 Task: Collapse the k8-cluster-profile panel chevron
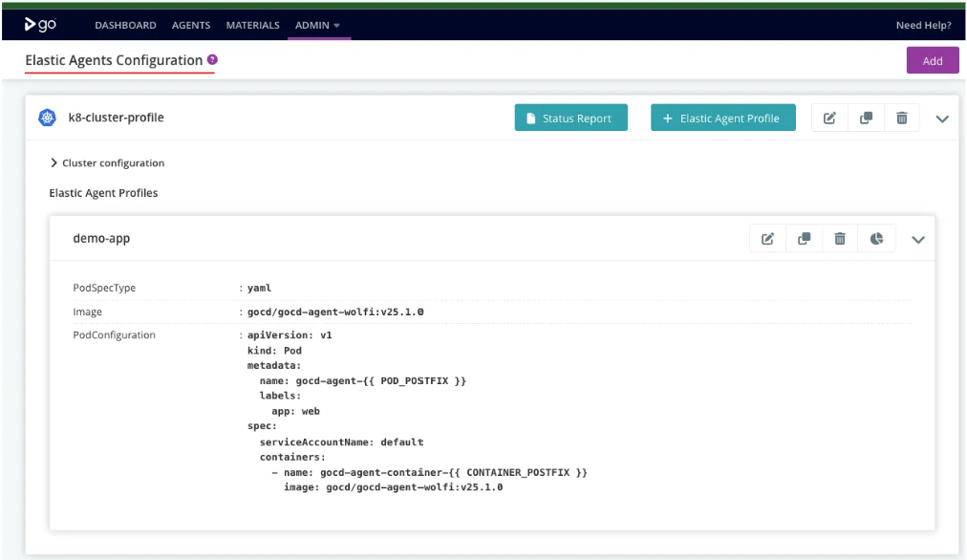(x=942, y=118)
